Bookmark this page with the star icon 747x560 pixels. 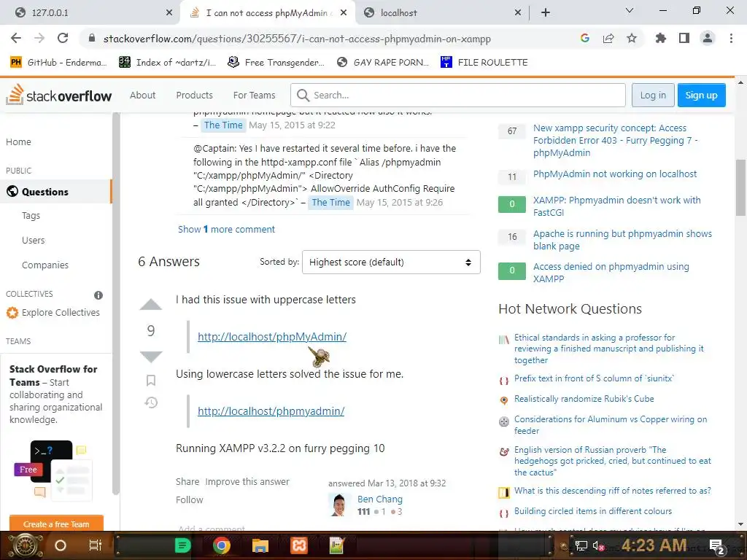pyautogui.click(x=631, y=39)
